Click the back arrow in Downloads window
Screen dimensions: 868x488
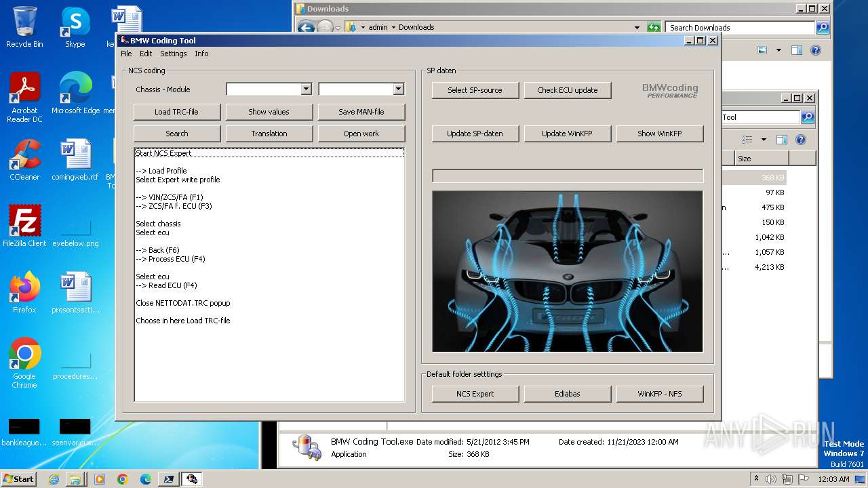306,27
